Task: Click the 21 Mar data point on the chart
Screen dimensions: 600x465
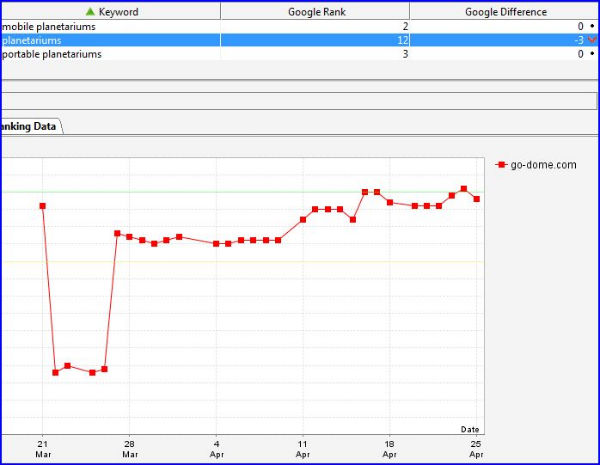Action: point(42,206)
